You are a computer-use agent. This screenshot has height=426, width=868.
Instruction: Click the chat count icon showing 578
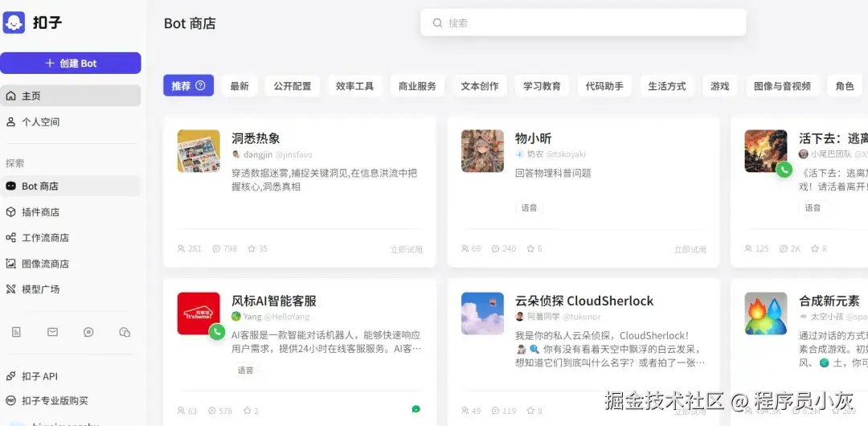coord(212,411)
